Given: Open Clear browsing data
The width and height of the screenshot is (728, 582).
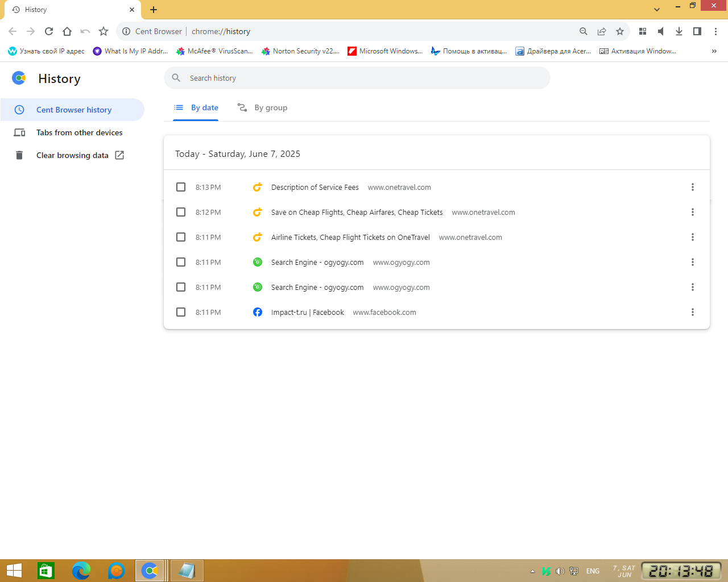Looking at the screenshot, I should [x=72, y=155].
